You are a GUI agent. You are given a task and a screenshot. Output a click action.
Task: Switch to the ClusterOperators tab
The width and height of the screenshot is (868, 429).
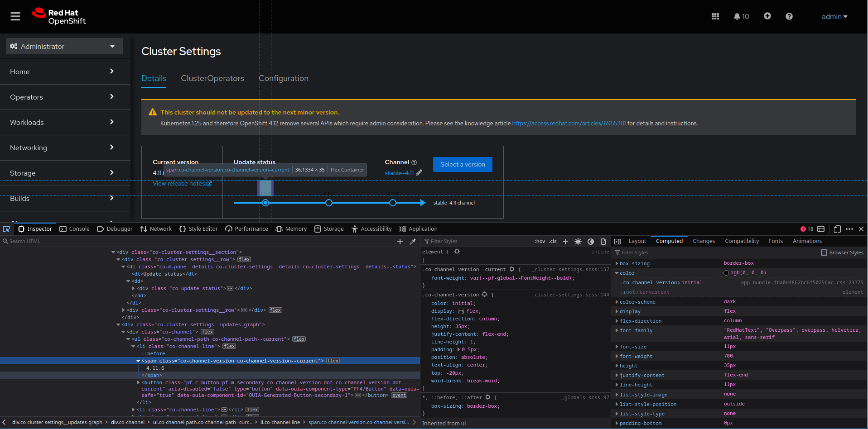pyautogui.click(x=212, y=78)
